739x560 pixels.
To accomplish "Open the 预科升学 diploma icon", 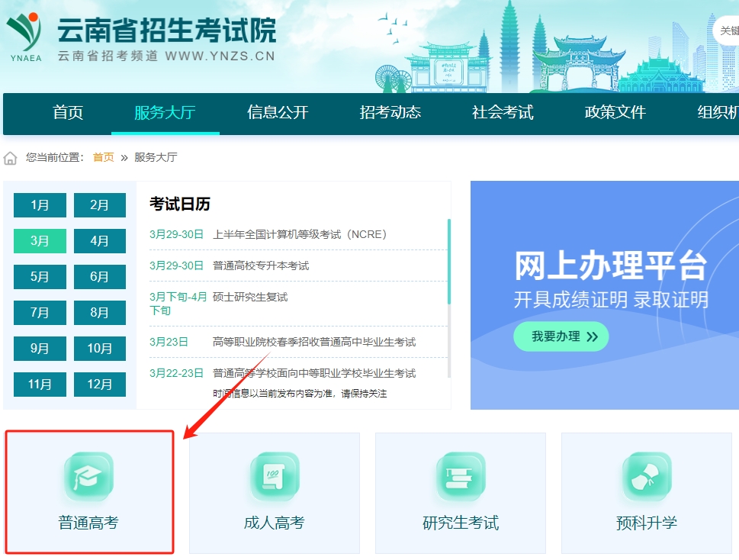I will (647, 477).
